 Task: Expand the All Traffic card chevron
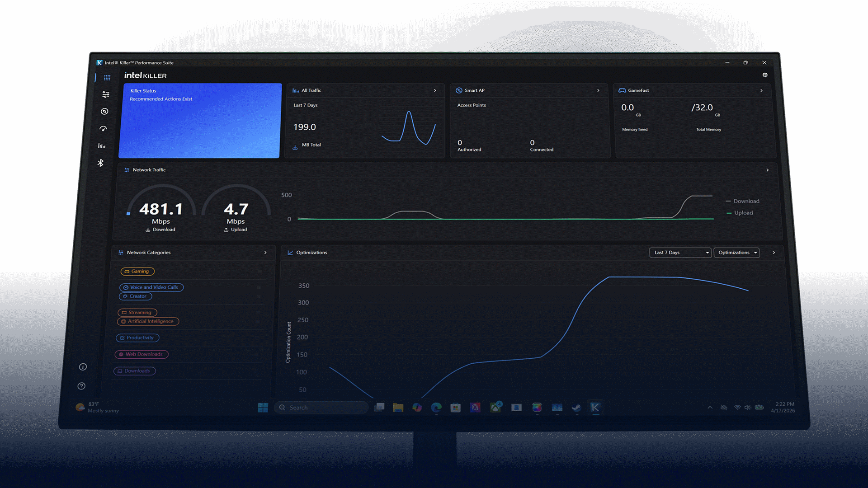click(x=435, y=90)
